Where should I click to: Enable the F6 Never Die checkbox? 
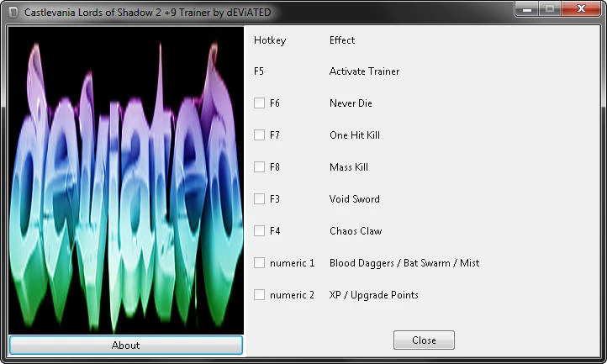tap(259, 103)
